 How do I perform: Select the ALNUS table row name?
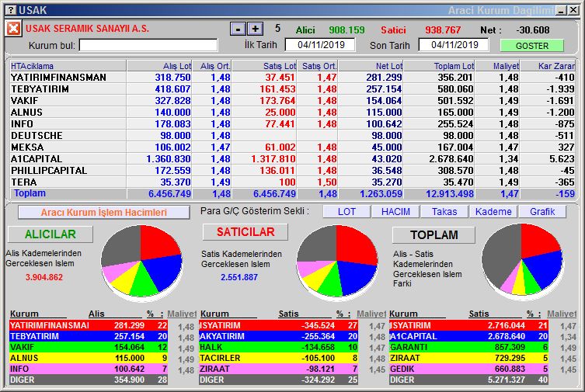point(26,112)
